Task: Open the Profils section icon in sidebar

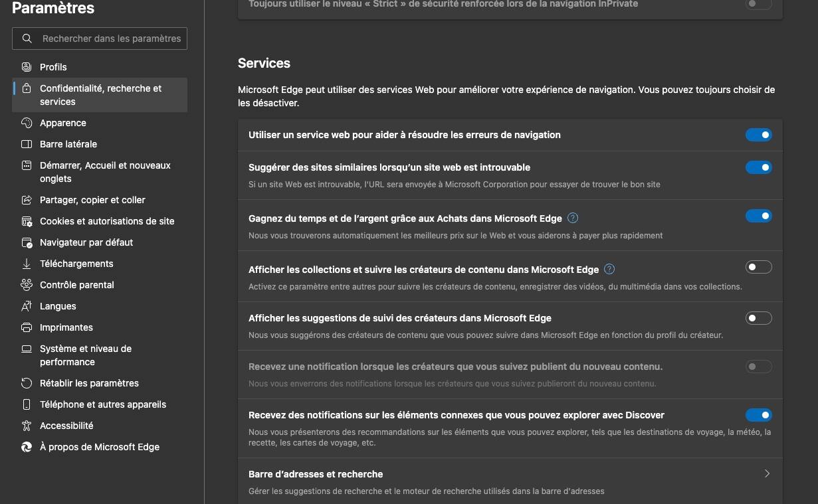Action: pyautogui.click(x=26, y=66)
